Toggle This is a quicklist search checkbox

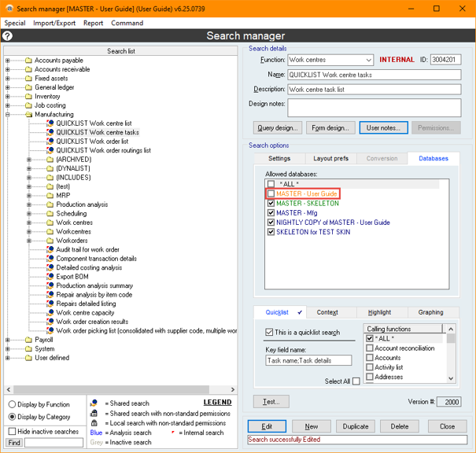point(269,332)
